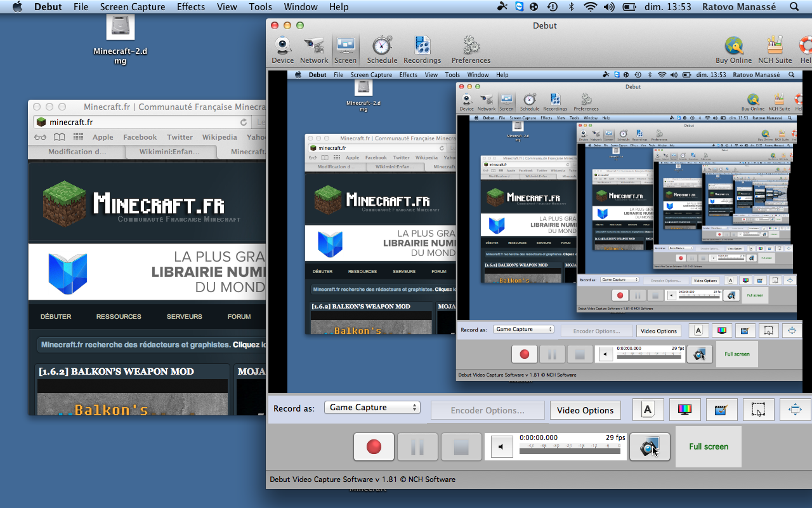Switch to the Modification d... Safari tab

click(77, 152)
